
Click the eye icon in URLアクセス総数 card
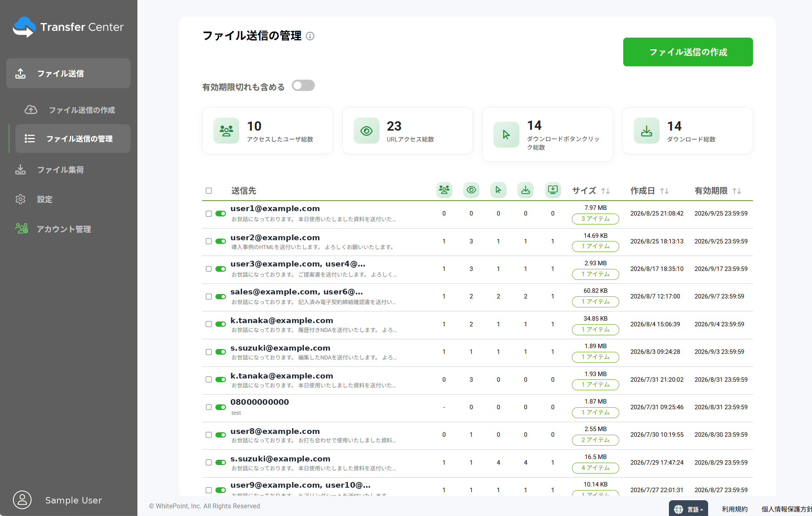[x=367, y=131]
